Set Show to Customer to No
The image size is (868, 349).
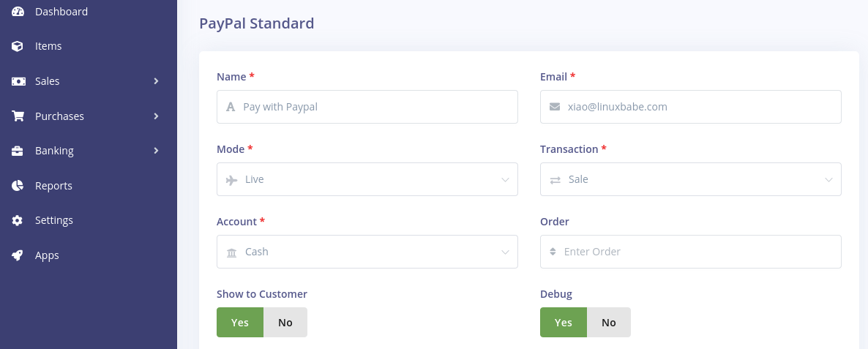pyautogui.click(x=285, y=323)
